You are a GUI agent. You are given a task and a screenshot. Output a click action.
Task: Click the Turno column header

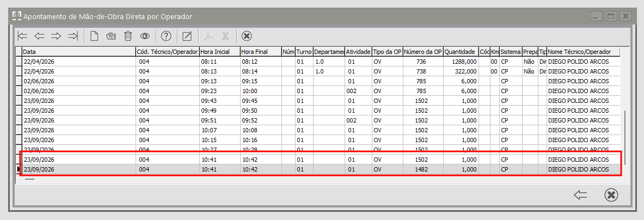[304, 52]
